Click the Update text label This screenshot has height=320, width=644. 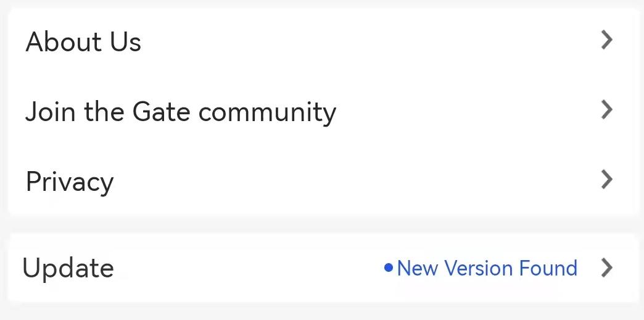tap(68, 268)
